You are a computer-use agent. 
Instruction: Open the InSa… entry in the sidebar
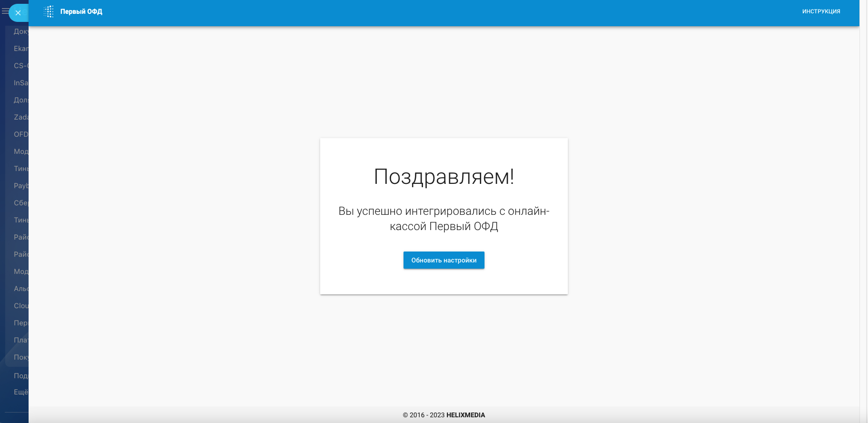(21, 83)
